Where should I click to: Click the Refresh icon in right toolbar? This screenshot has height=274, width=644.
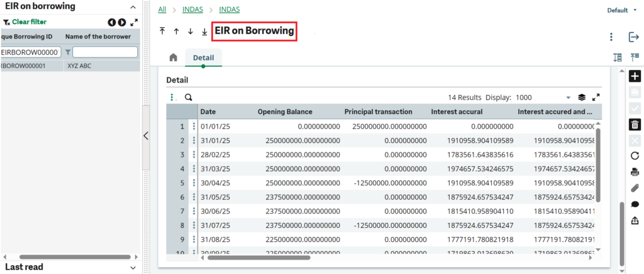pyautogui.click(x=635, y=156)
